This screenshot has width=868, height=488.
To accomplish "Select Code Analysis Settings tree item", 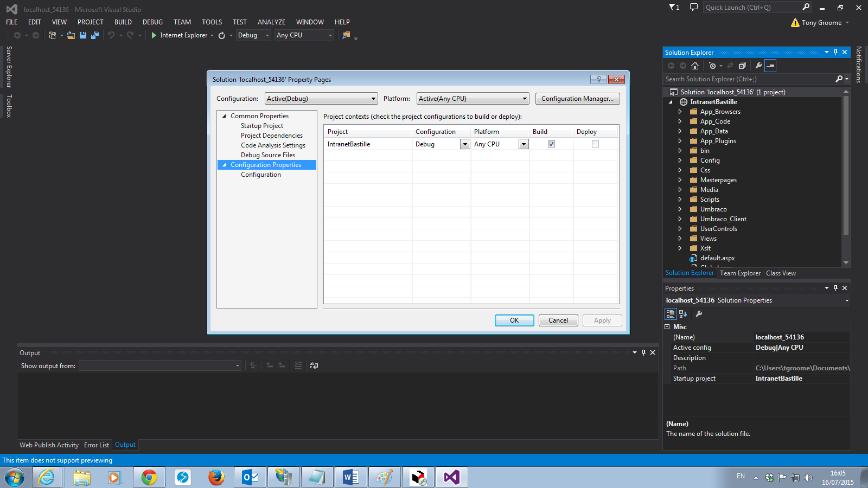I will point(273,145).
